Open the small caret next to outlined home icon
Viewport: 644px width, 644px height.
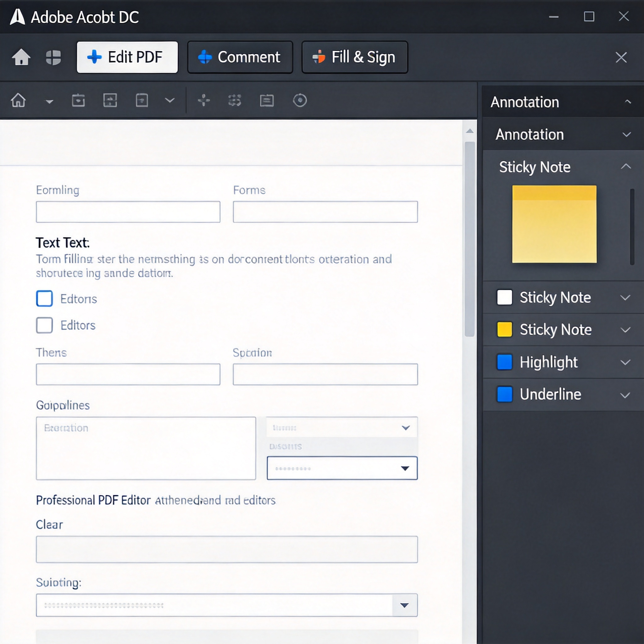pyautogui.click(x=49, y=101)
